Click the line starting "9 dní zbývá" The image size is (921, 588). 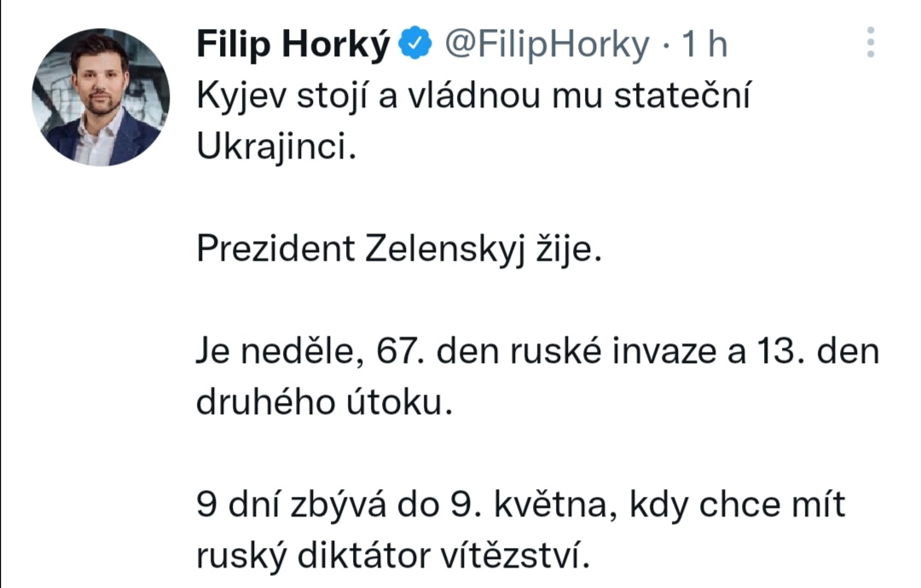point(520,504)
